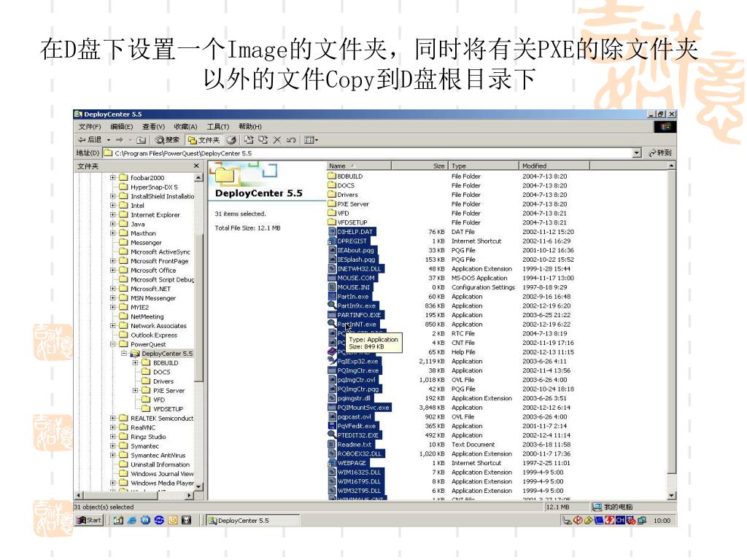The height and width of the screenshot is (560, 747).
Task: Select the BDBUILD folder icon in file list
Action: [332, 176]
